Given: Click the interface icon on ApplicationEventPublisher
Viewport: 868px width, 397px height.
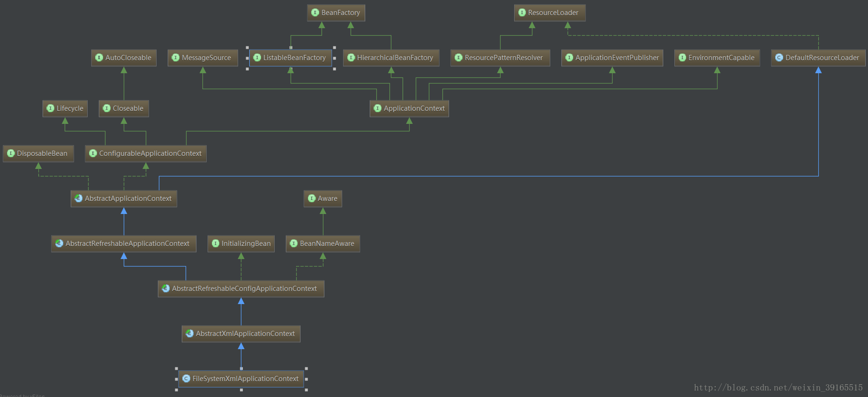Looking at the screenshot, I should coord(569,58).
